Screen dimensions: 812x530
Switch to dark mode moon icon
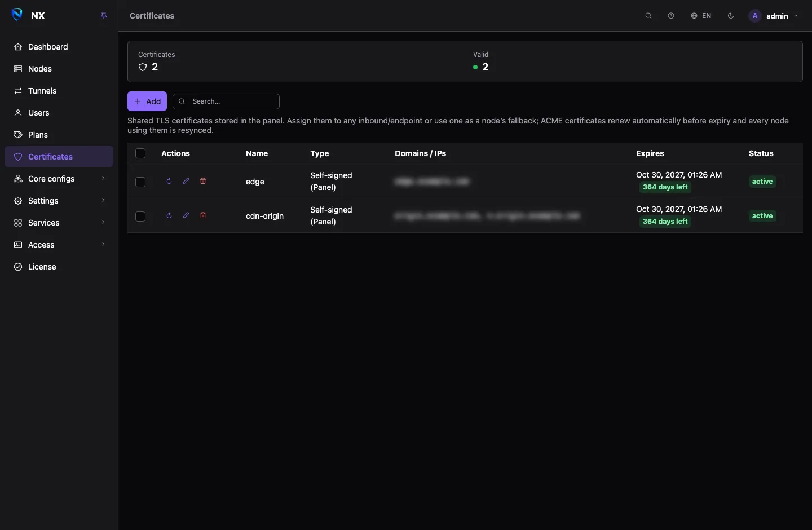point(731,16)
